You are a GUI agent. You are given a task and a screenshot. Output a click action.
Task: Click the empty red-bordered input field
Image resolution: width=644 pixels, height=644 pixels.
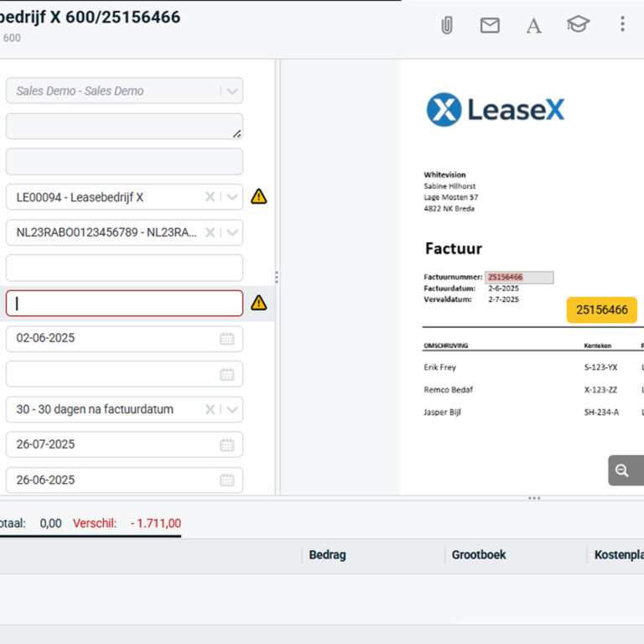(124, 303)
